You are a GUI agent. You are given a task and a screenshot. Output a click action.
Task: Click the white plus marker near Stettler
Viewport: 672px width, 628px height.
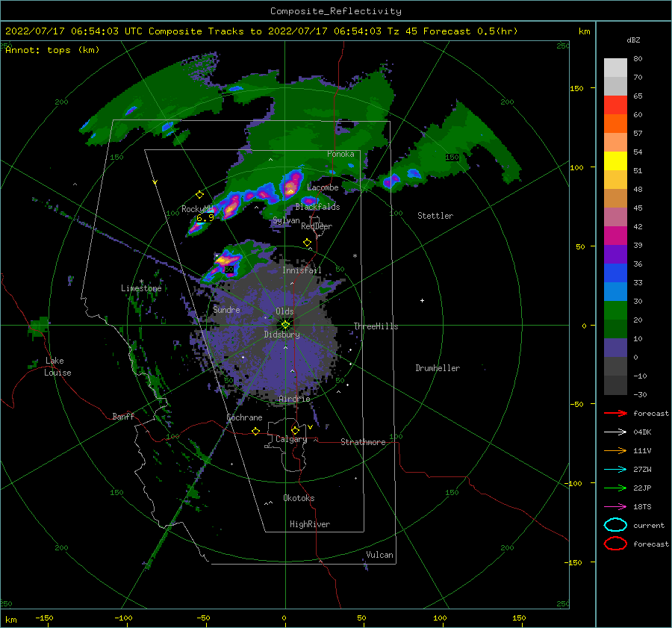pos(422,300)
